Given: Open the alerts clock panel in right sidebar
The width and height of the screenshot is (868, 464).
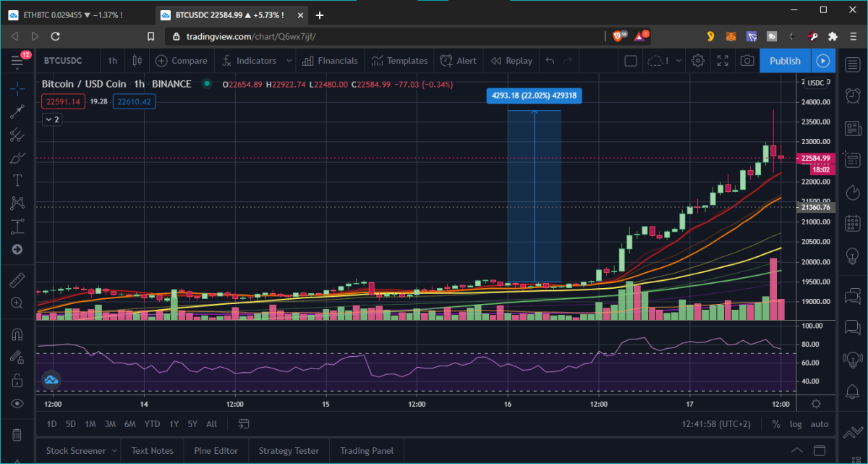Looking at the screenshot, I should [x=853, y=94].
